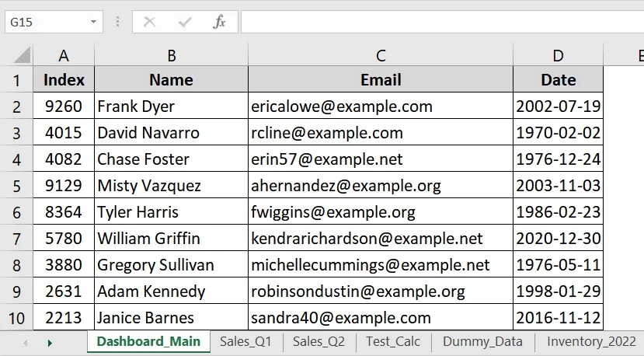Viewport: 644px width, 356px height.
Task: Select column D header
Action: point(559,55)
